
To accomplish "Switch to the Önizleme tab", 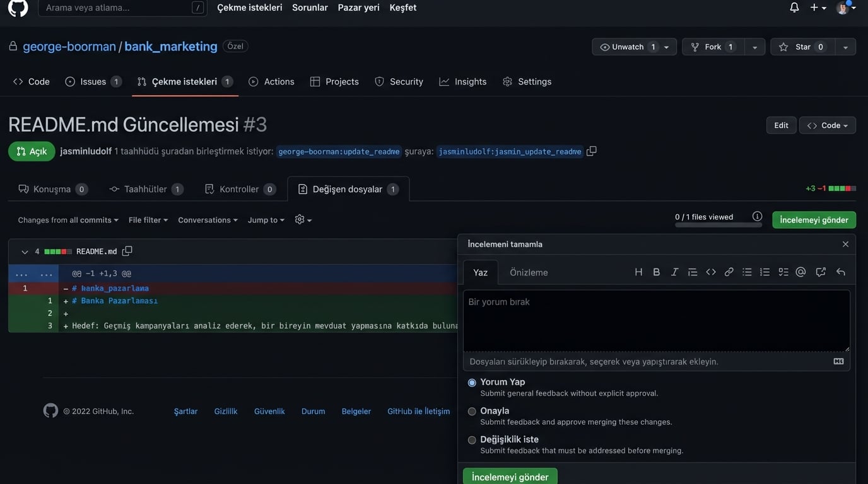I will click(x=529, y=272).
